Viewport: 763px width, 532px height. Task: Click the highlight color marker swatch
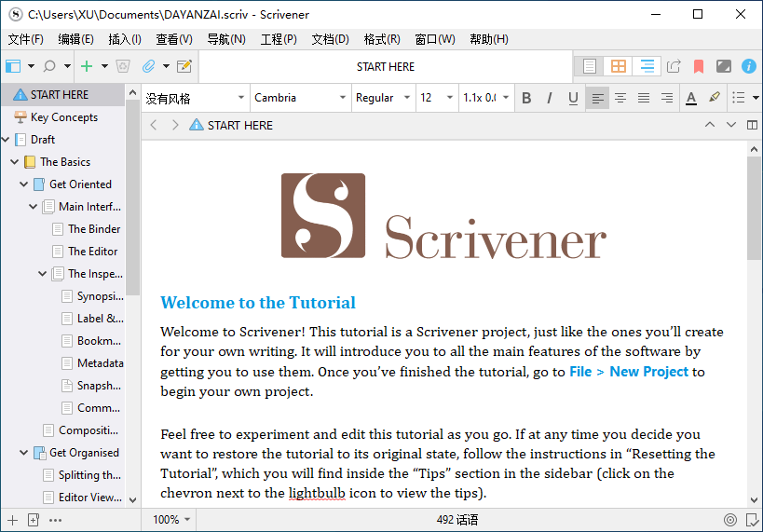[715, 97]
